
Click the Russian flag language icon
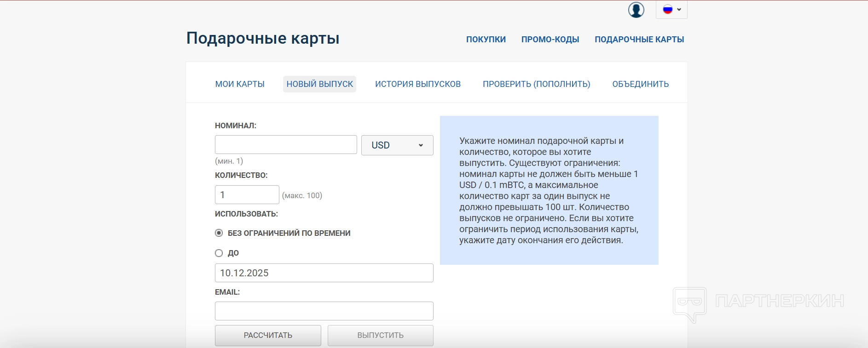click(667, 10)
